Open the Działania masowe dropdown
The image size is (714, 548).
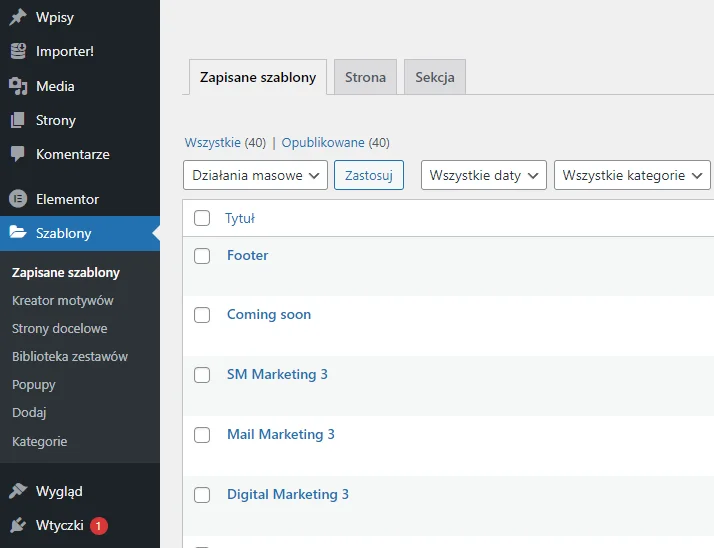(255, 175)
